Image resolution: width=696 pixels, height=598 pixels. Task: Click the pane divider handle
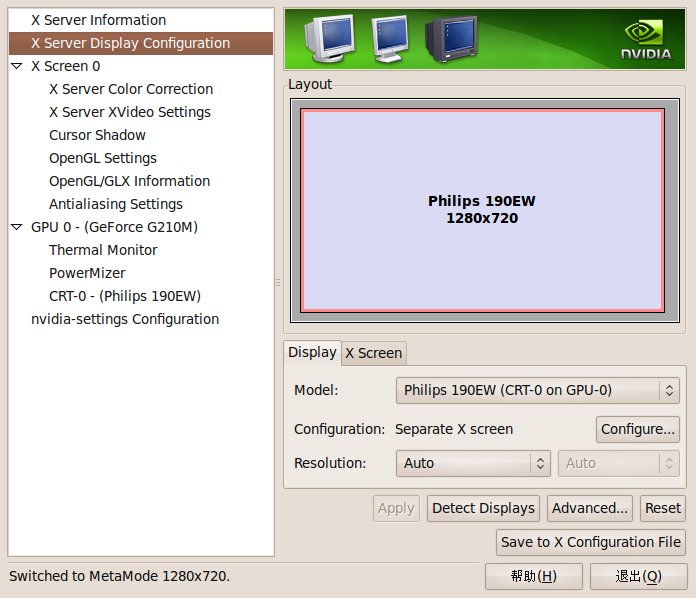pos(278,282)
